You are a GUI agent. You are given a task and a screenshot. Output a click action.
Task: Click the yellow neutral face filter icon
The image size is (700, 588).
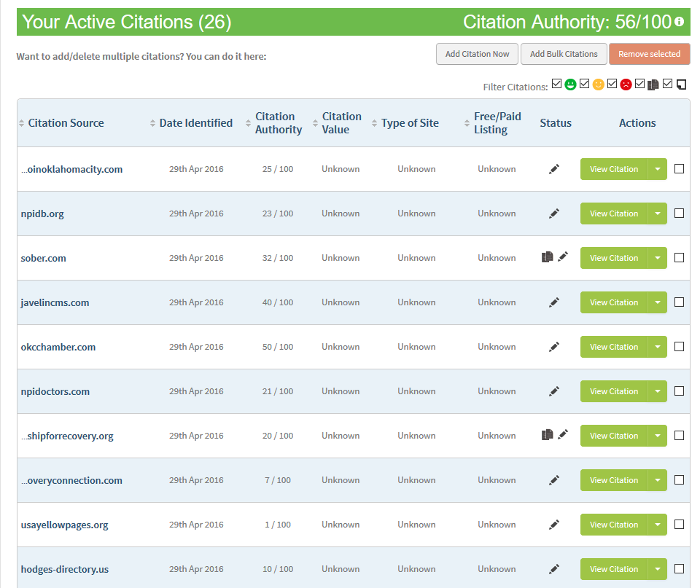598,85
